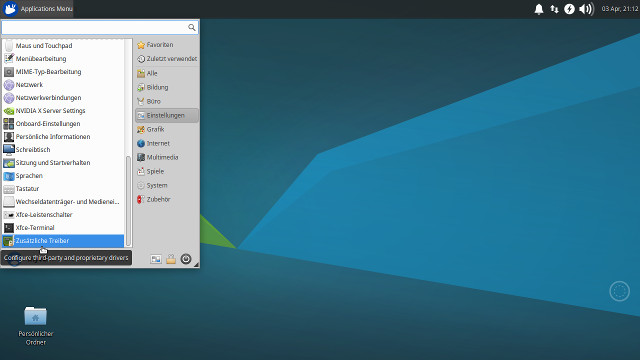The width and height of the screenshot is (640, 360).
Task: Open Persönliche Informationen
Action: click(63, 137)
